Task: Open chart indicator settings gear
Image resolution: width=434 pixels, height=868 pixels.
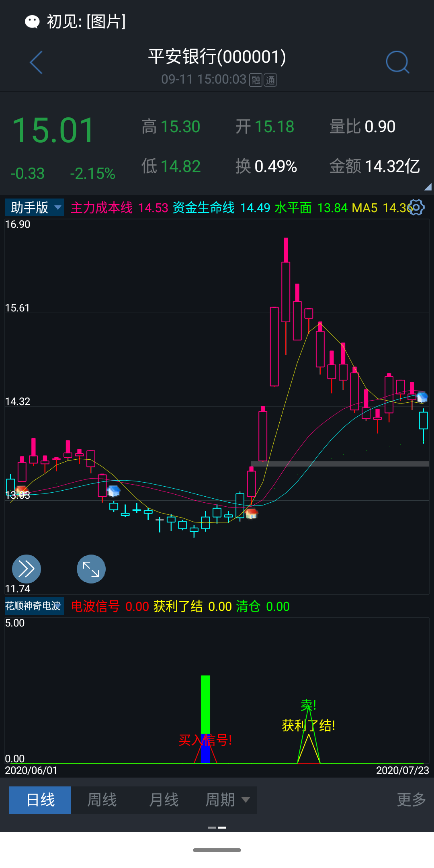Action: point(416,207)
